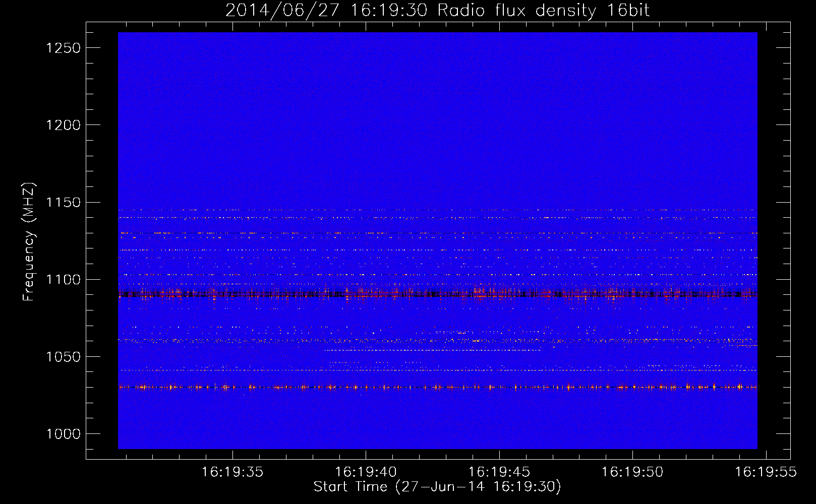
Task: Select the 1000 frequency tick label
Action: (63, 434)
